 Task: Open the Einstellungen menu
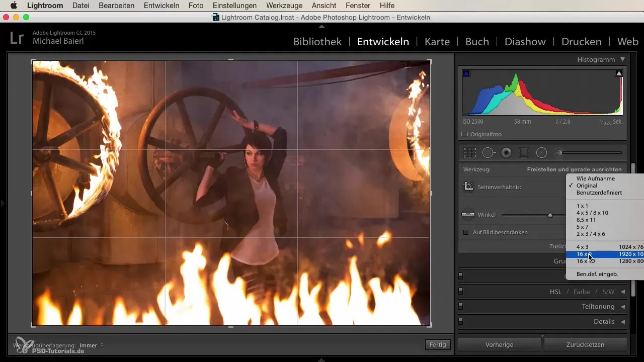point(234,6)
